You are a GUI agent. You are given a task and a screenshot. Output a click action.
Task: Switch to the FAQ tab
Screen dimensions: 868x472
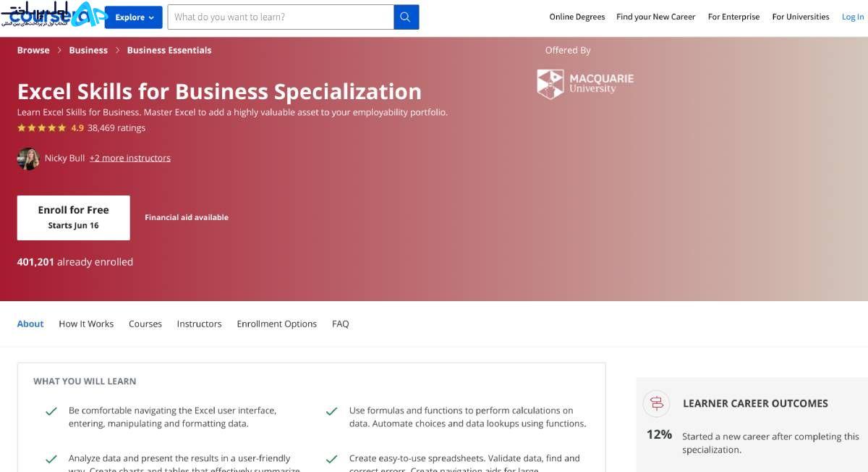coord(341,324)
